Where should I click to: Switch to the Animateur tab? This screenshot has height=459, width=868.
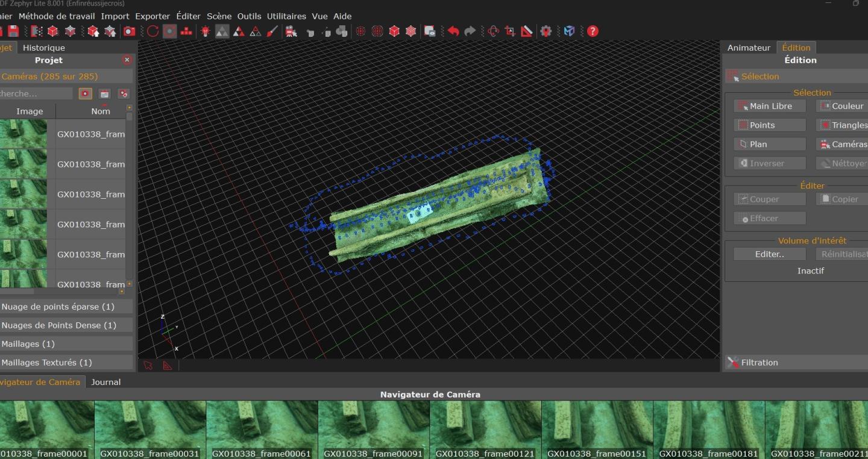(749, 48)
